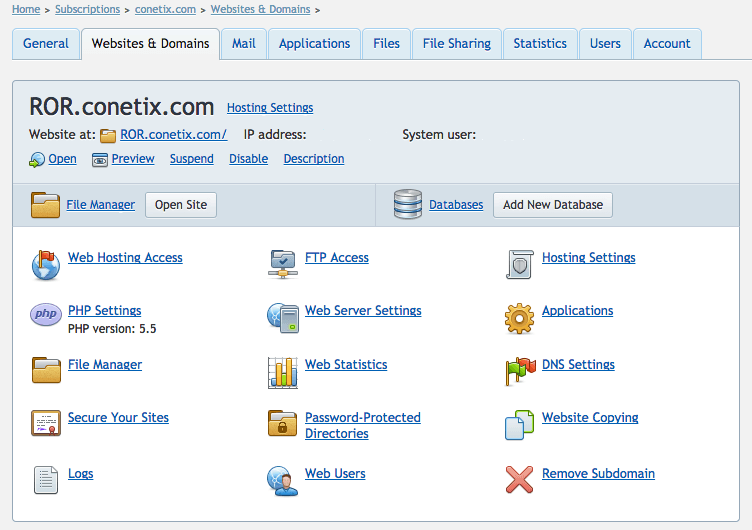Open the DNS Settings link
Image resolution: width=752 pixels, height=530 pixels.
coord(578,365)
